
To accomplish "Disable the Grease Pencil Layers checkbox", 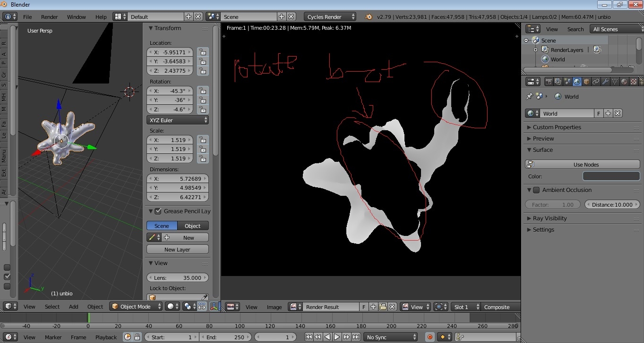I will (x=158, y=211).
